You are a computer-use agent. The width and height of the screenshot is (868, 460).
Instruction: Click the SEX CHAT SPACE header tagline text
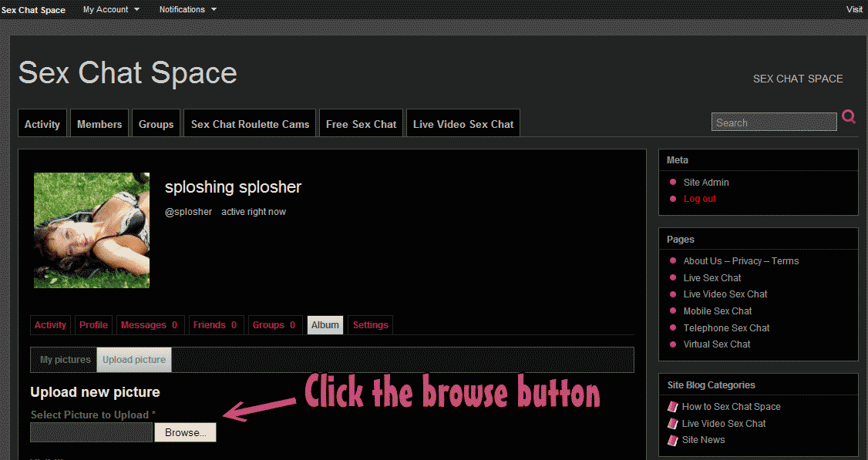click(798, 79)
